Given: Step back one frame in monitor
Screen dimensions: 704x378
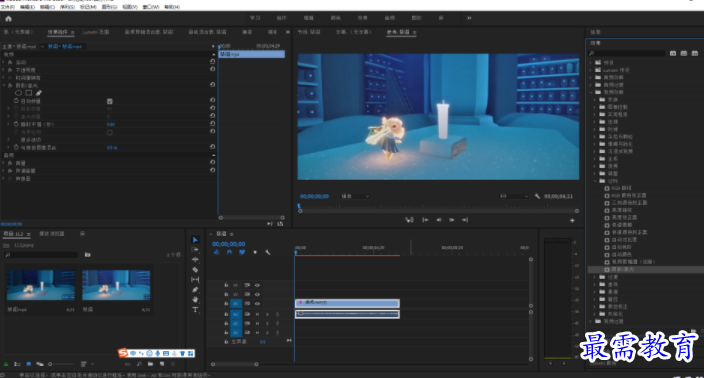Looking at the screenshot, I should click(x=439, y=220).
